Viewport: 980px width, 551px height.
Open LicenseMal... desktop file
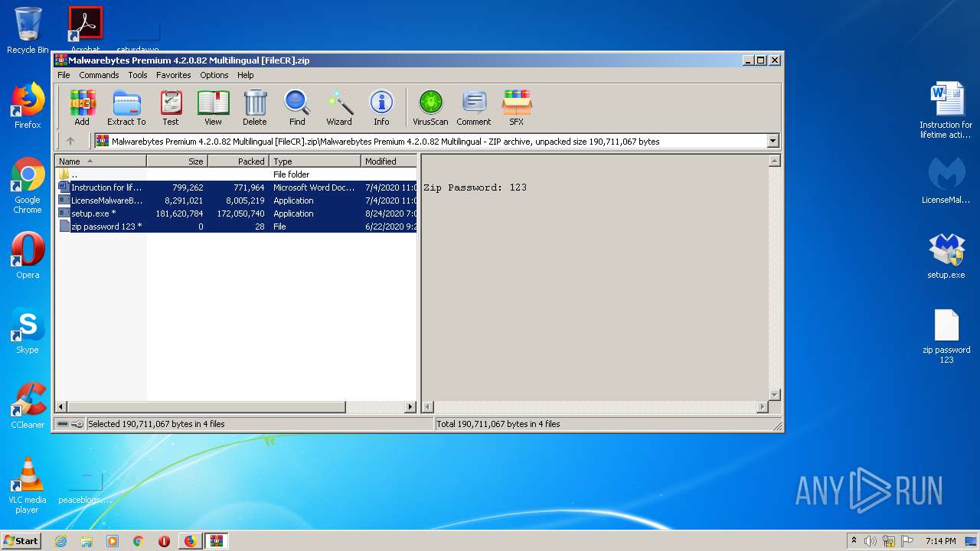pos(946,181)
